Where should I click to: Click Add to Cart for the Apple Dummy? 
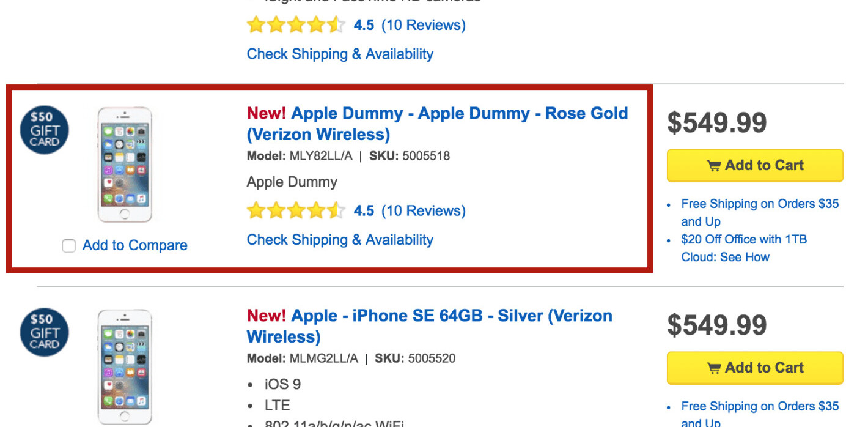(754, 165)
